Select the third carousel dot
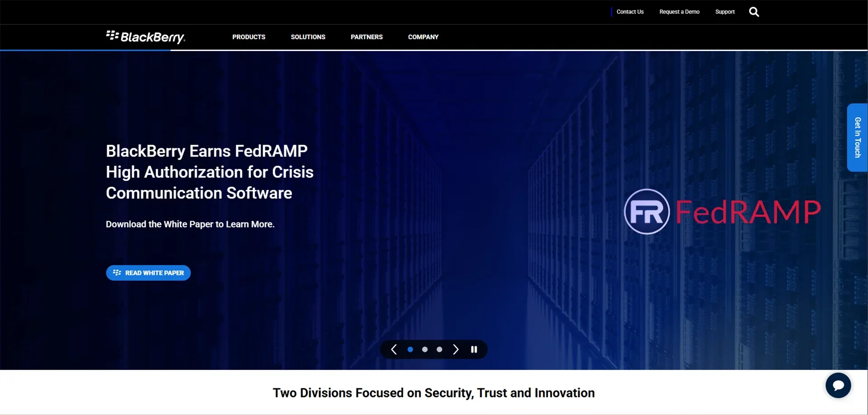Image resolution: width=868 pixels, height=415 pixels. (x=439, y=349)
